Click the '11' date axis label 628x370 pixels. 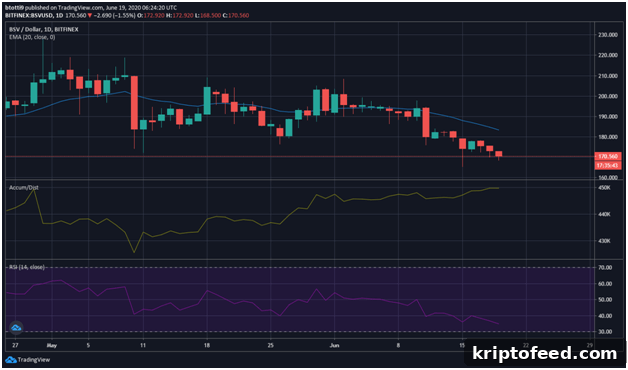coord(143,345)
